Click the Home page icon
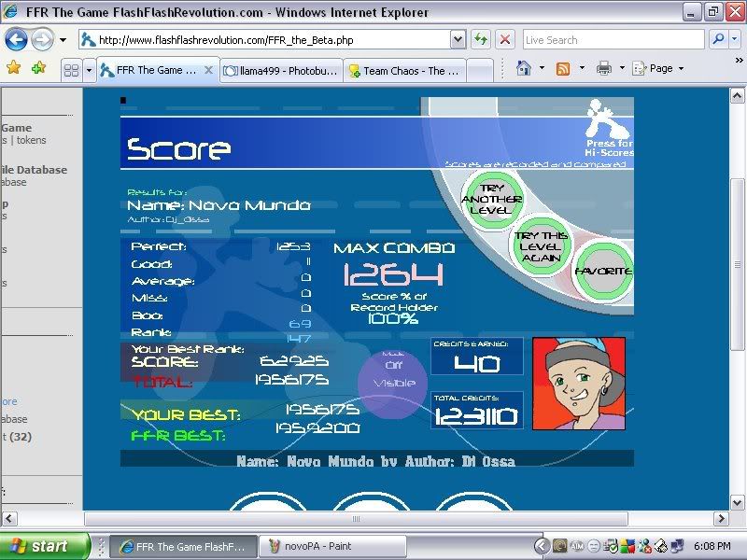This screenshot has width=747, height=560. (524, 68)
